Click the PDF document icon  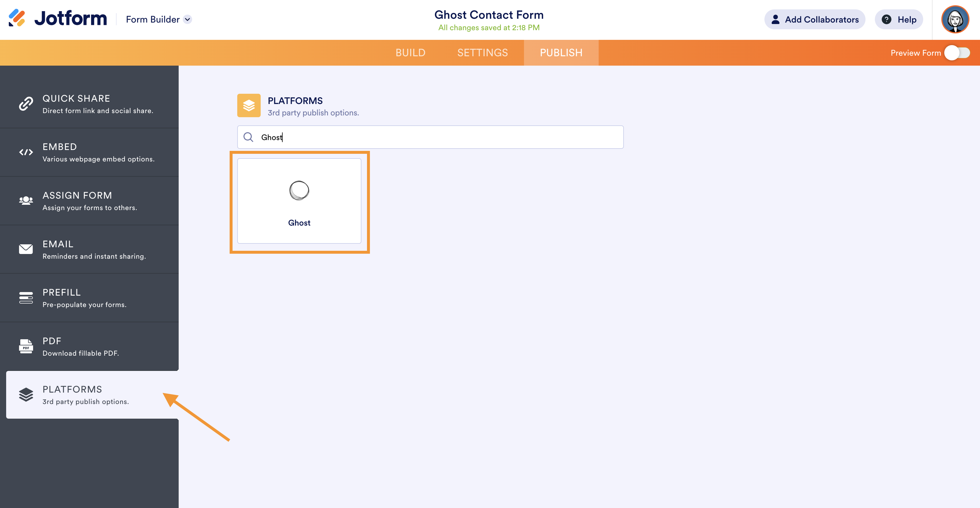[26, 346]
